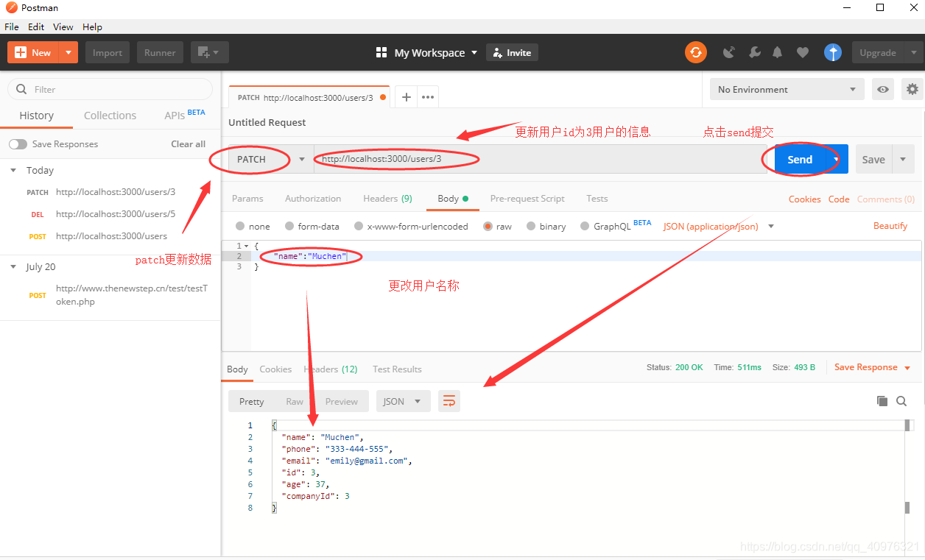Click the Beautify link
The image size is (925, 560).
[x=890, y=226]
